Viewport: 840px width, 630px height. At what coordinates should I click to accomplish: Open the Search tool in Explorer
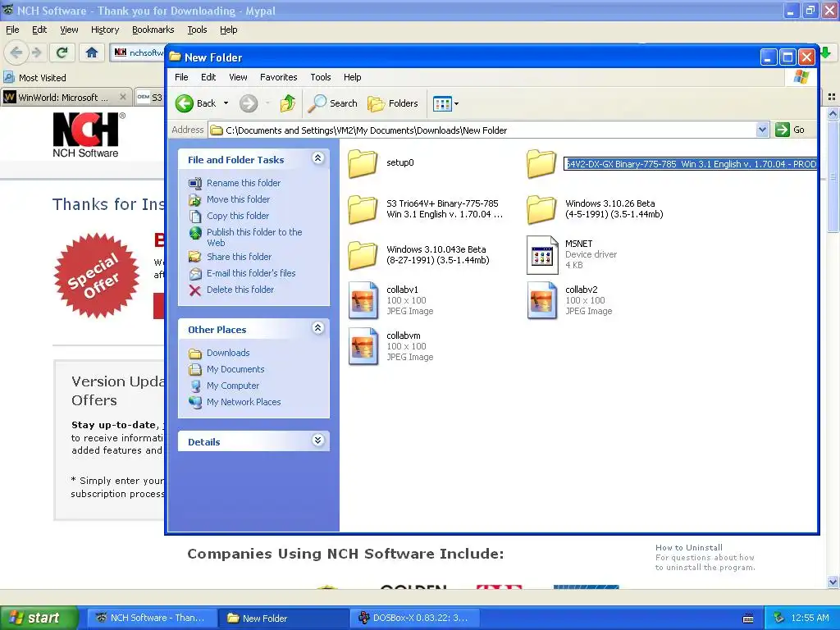coord(332,103)
